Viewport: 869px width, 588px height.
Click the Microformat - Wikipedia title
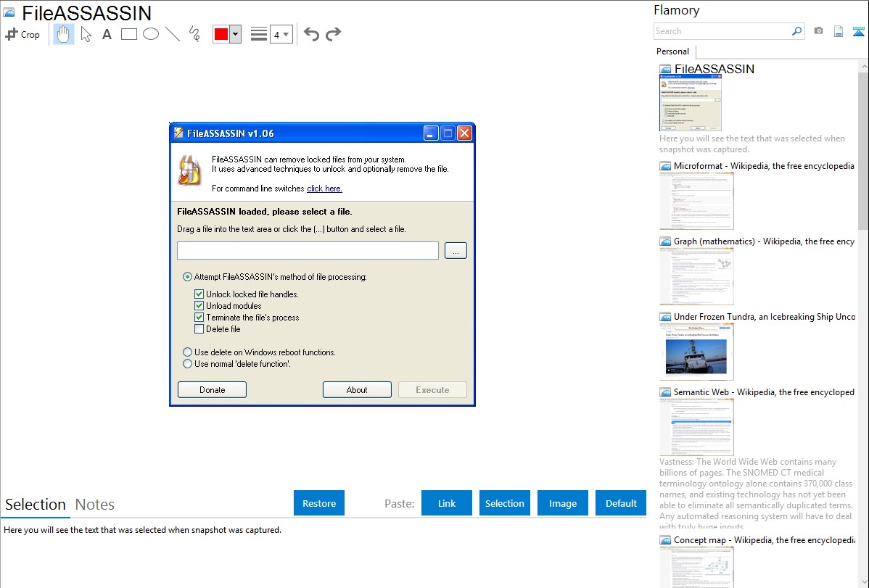(764, 166)
